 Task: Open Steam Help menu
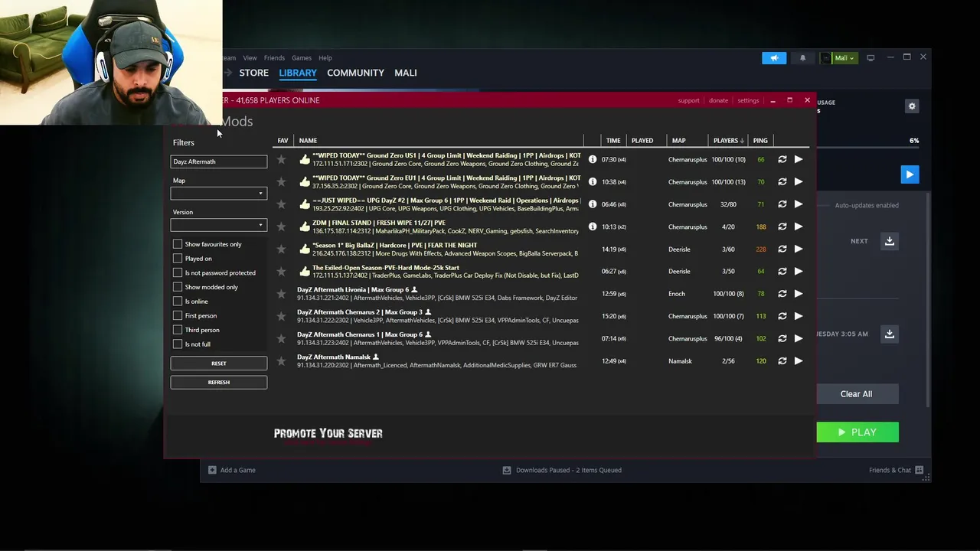(325, 58)
